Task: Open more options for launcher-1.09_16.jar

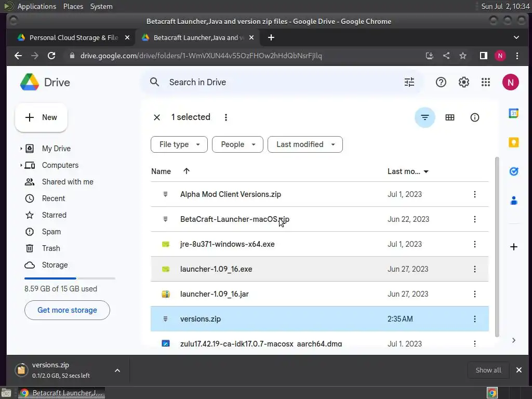Action: tap(474, 294)
